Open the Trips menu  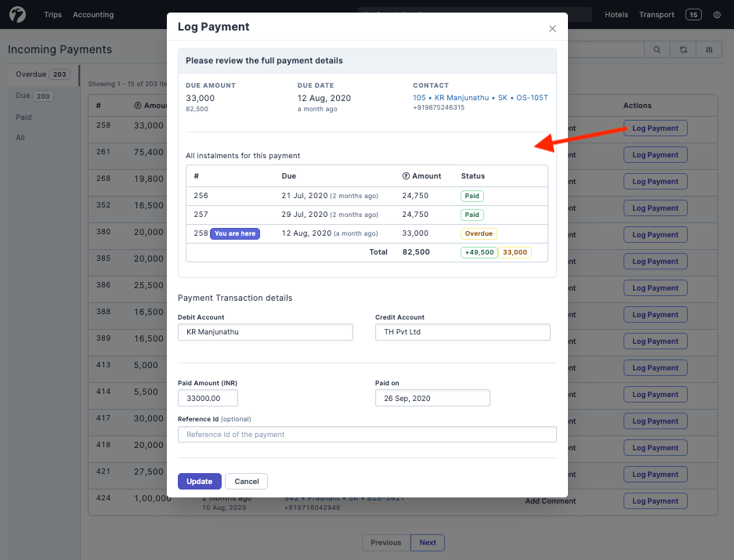coord(52,14)
